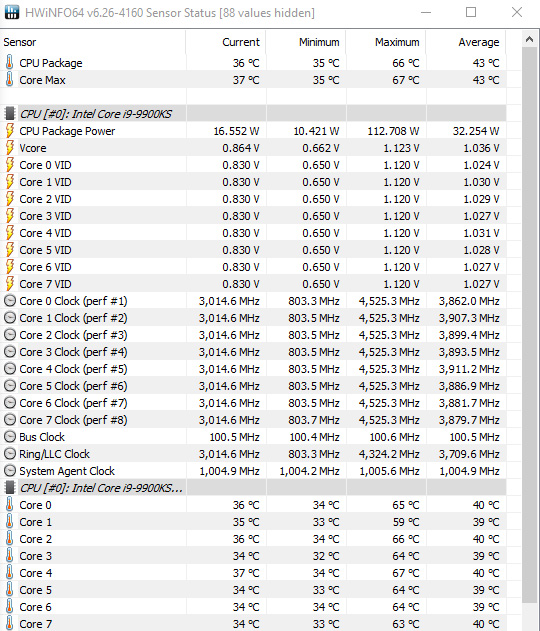Click the Core 5 VID lightning icon
The height and width of the screenshot is (631, 540).
[10, 250]
